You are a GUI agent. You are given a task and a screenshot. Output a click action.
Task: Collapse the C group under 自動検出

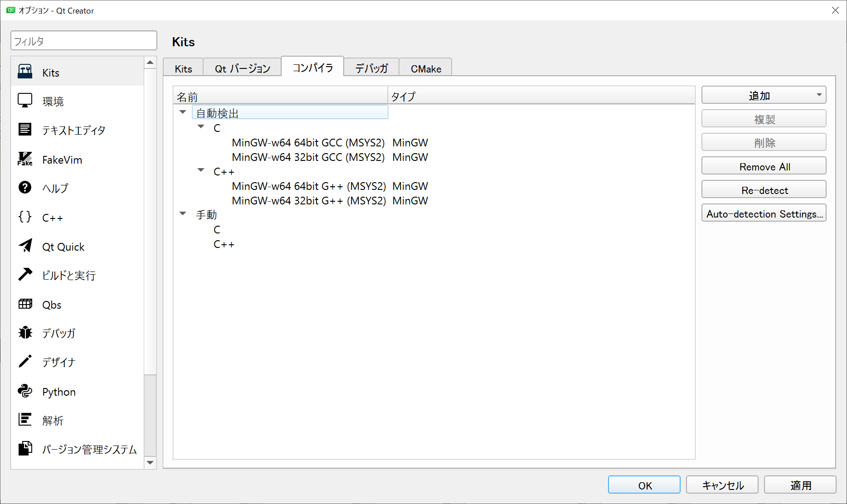click(x=201, y=127)
